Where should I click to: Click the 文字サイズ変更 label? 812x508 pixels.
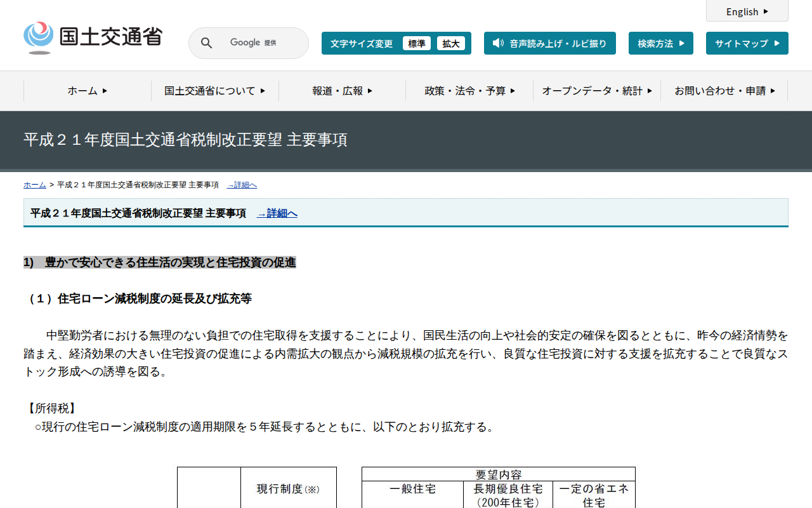pyautogui.click(x=362, y=43)
